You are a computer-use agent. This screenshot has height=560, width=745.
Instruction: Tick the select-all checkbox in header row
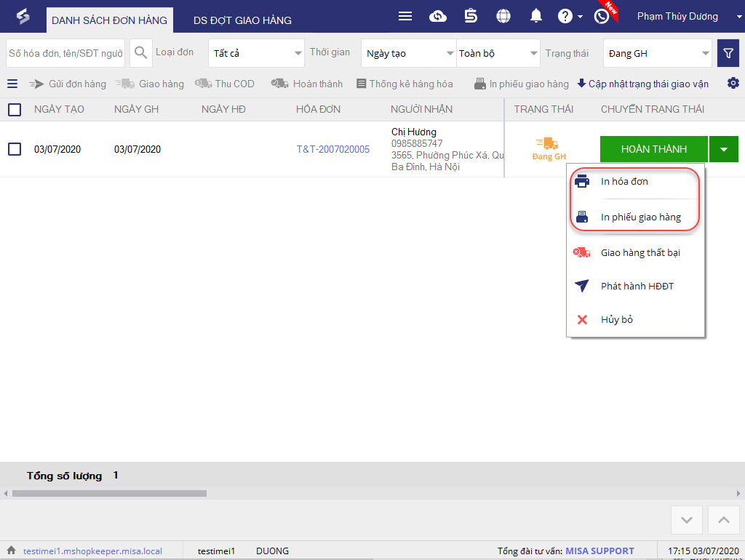click(x=15, y=110)
